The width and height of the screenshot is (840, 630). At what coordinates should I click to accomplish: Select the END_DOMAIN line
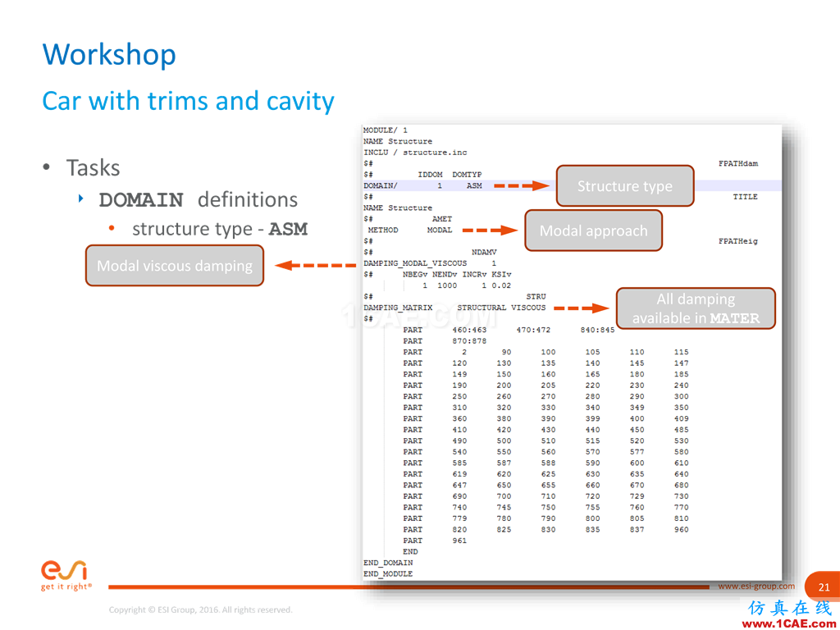[388, 563]
